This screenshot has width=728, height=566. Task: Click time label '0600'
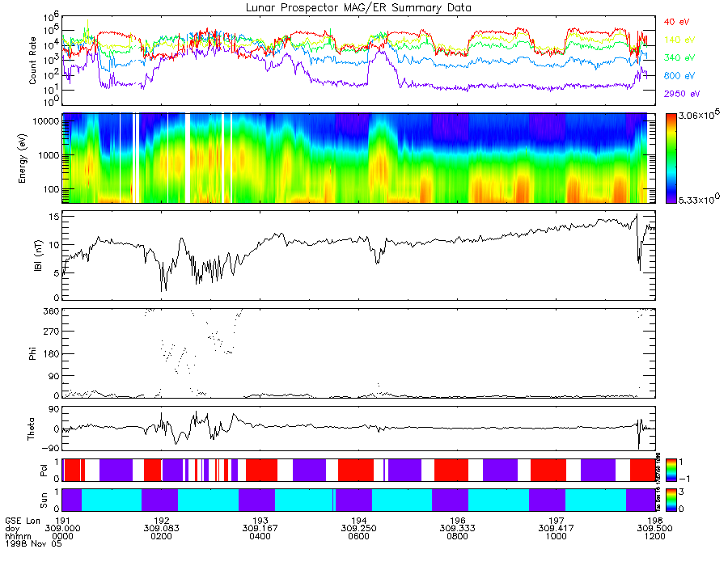[x=359, y=536]
